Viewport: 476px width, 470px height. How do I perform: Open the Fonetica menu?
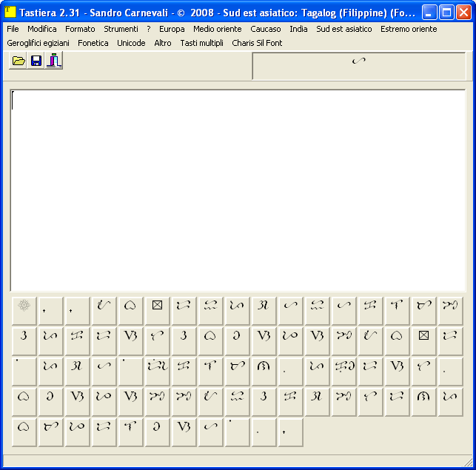(x=93, y=43)
